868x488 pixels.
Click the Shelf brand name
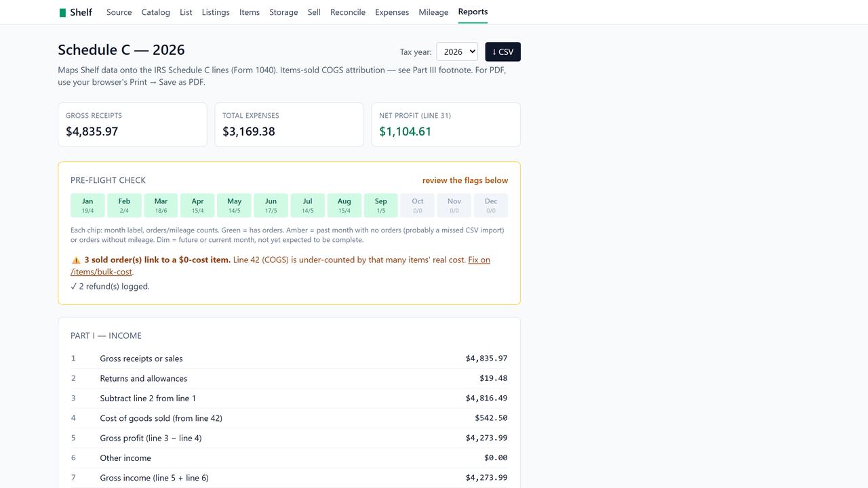pos(81,12)
